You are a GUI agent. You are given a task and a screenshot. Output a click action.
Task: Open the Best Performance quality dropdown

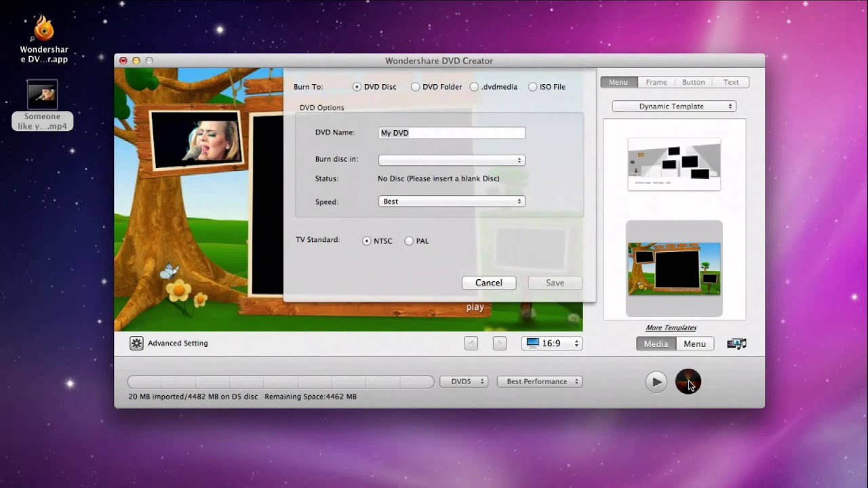pos(540,382)
